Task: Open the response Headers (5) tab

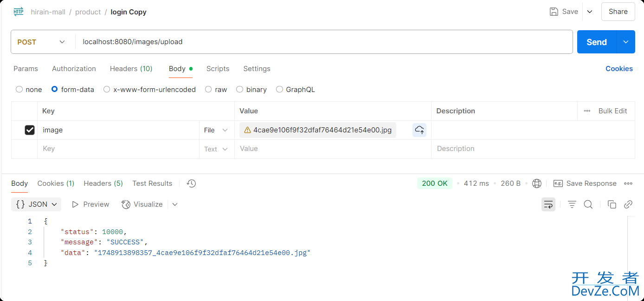Action: pyautogui.click(x=103, y=183)
